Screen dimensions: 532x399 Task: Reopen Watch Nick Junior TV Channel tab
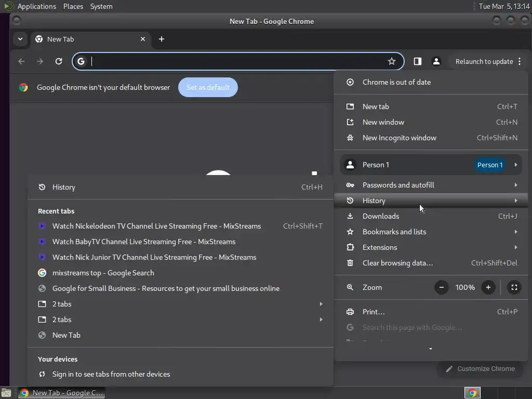pos(180,257)
